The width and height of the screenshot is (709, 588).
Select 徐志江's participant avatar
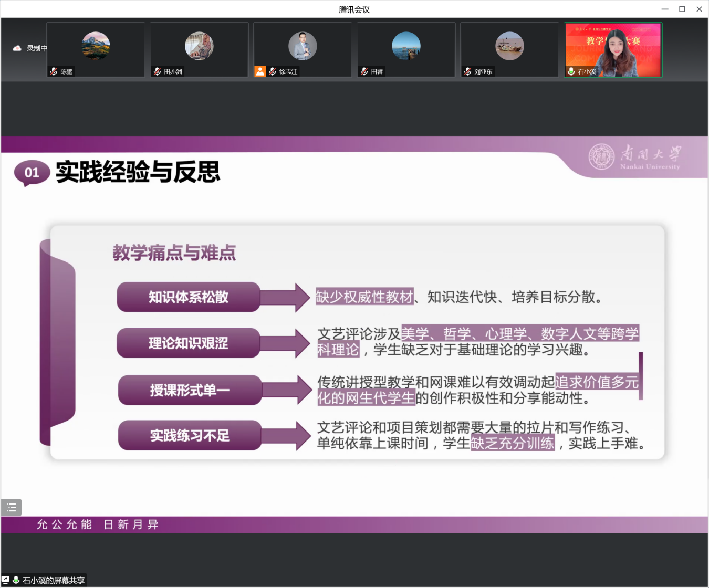pos(303,46)
